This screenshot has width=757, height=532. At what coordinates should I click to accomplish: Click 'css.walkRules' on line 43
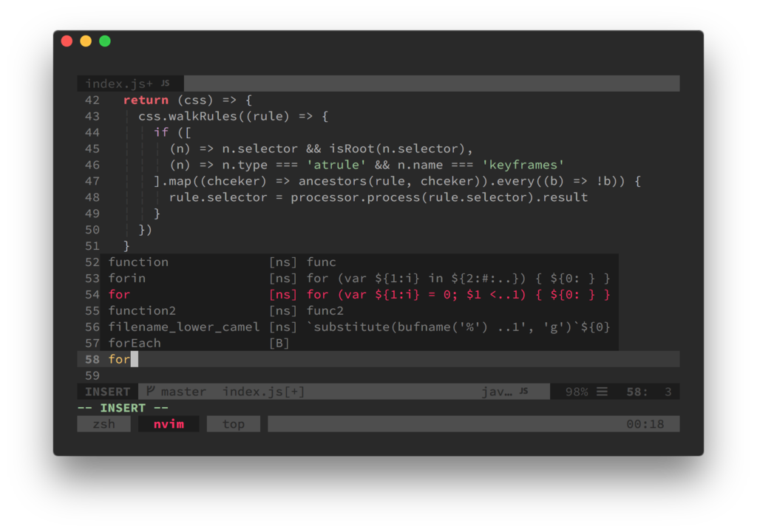(x=188, y=116)
